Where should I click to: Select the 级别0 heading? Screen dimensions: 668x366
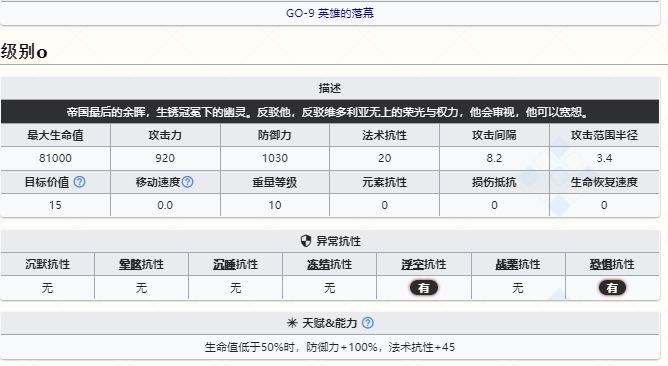pos(24,52)
